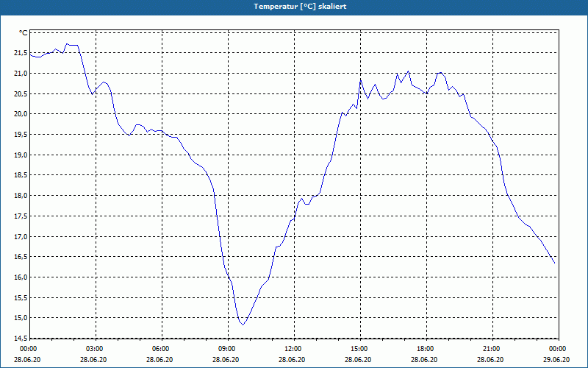588x368 pixels.
Task: Click the 28.06.20 date under 09:00
Action: point(226,359)
